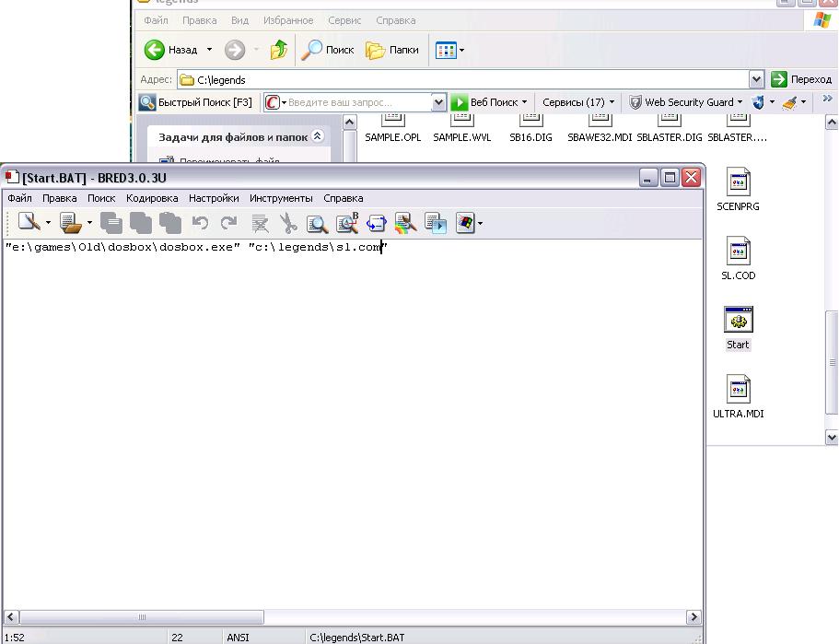The height and width of the screenshot is (644, 839).
Task: Click the magnifier Find icon in BRED toolbar
Action: pos(318,224)
